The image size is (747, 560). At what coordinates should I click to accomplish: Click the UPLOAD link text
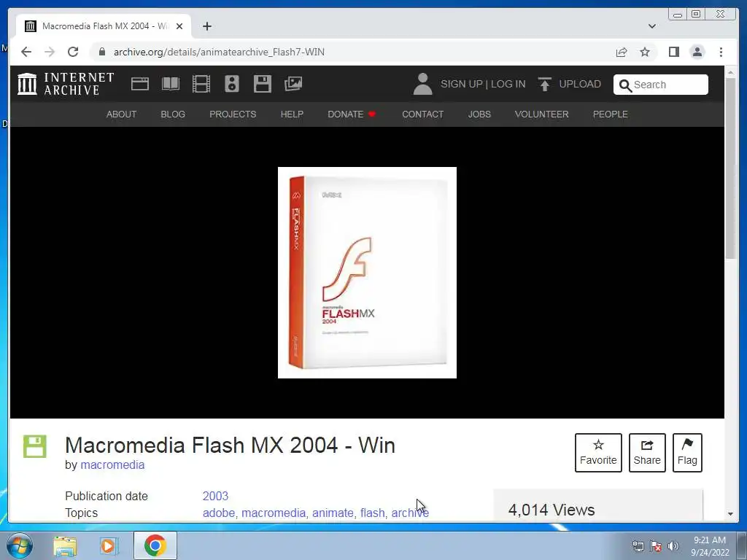click(580, 85)
